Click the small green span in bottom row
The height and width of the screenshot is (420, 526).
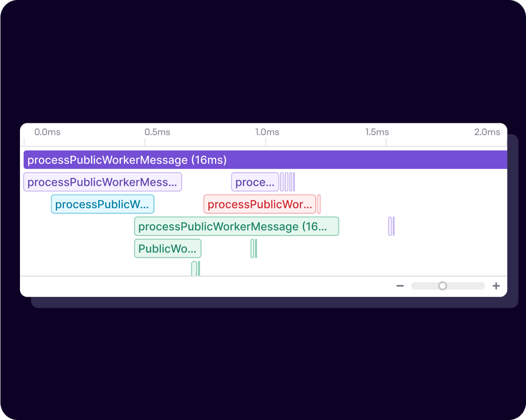194,269
